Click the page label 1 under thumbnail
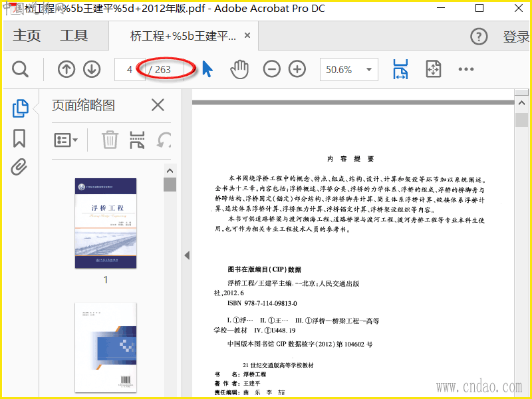The width and height of the screenshot is (532, 399). (x=106, y=280)
